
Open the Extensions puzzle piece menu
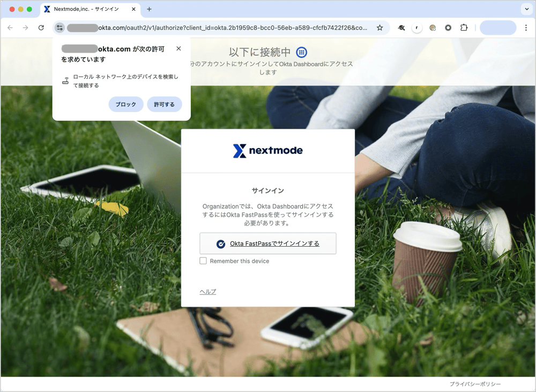coord(464,28)
